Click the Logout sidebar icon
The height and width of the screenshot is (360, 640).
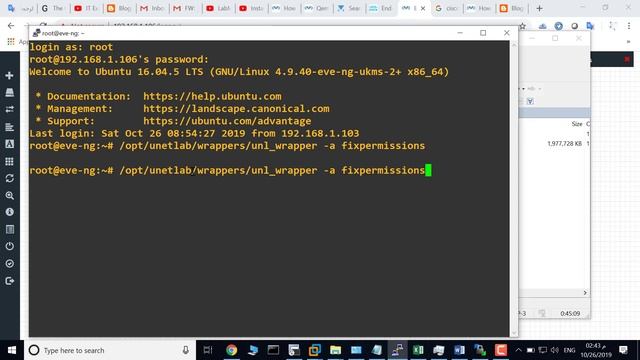[9, 281]
